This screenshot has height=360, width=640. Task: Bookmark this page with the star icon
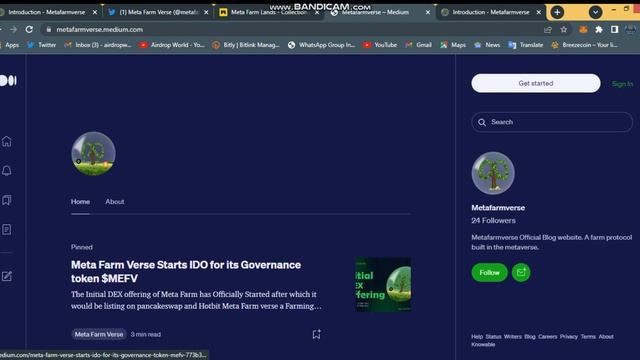[x=564, y=29]
